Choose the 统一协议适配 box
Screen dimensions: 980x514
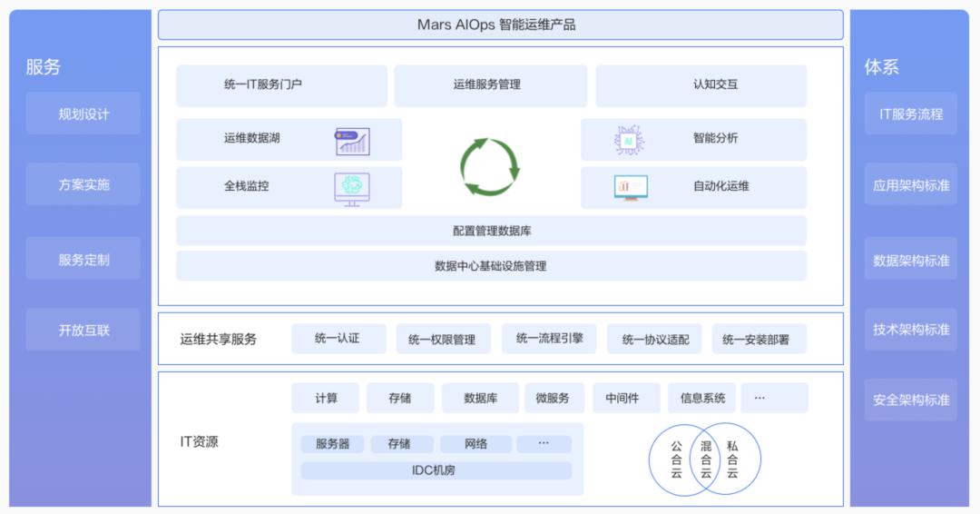[654, 339]
